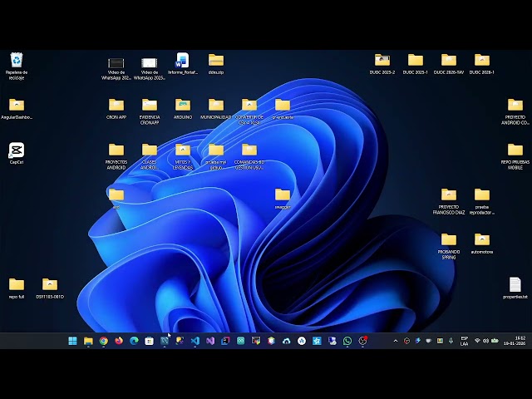Viewport: 532px width, 399px height.
Task: Select the properties.txt file icon
Action: point(515,285)
